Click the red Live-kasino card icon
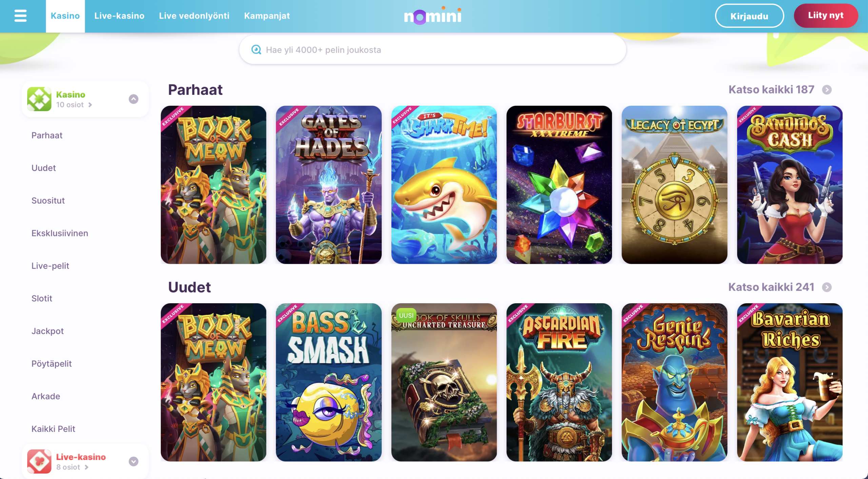The image size is (868, 479). [x=39, y=461]
